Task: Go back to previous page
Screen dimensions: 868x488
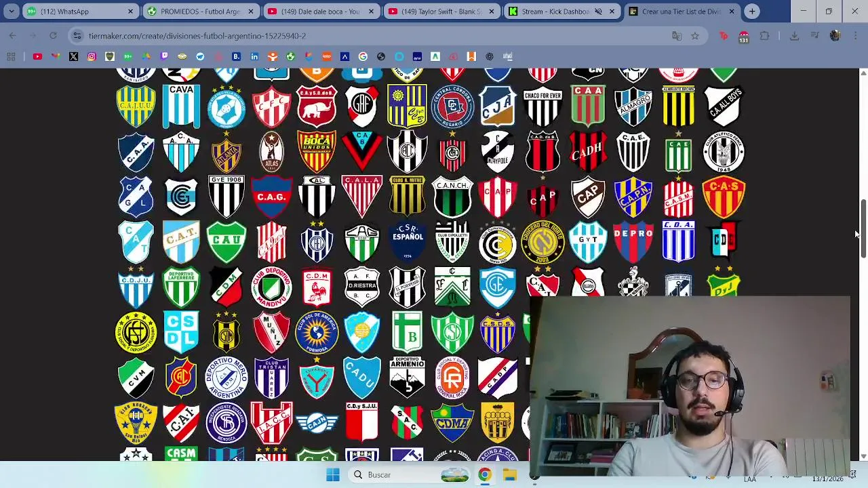Action: pyautogui.click(x=13, y=35)
